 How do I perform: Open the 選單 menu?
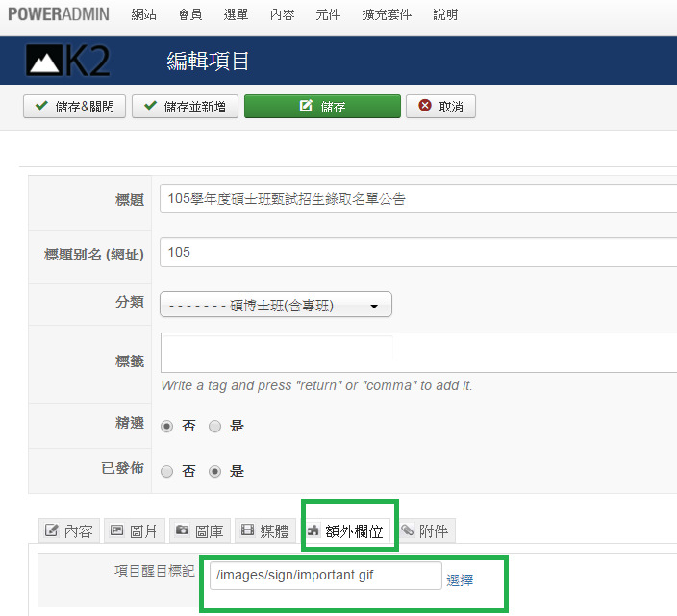point(237,14)
